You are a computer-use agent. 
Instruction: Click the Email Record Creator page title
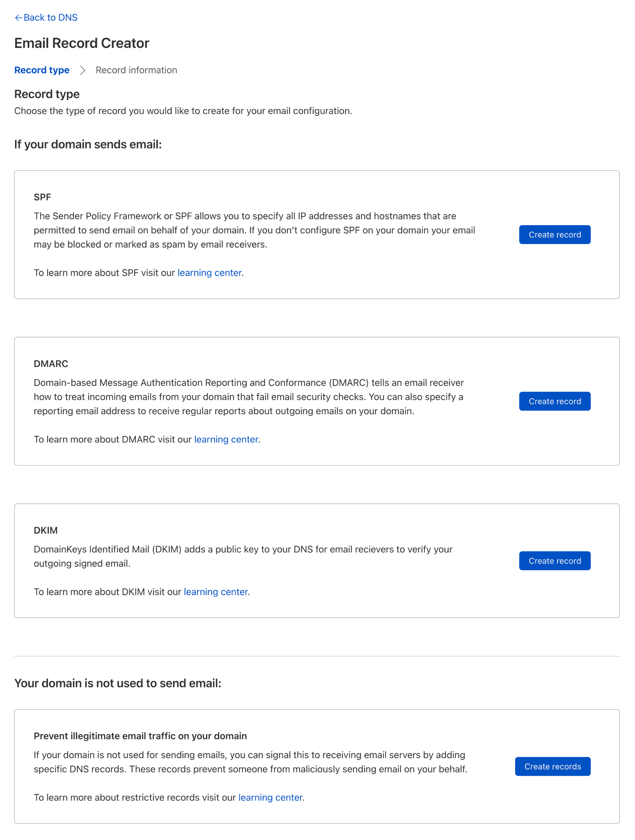[82, 43]
